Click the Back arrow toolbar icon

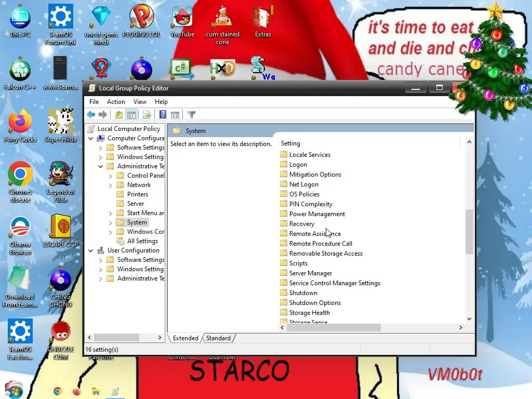coord(91,115)
